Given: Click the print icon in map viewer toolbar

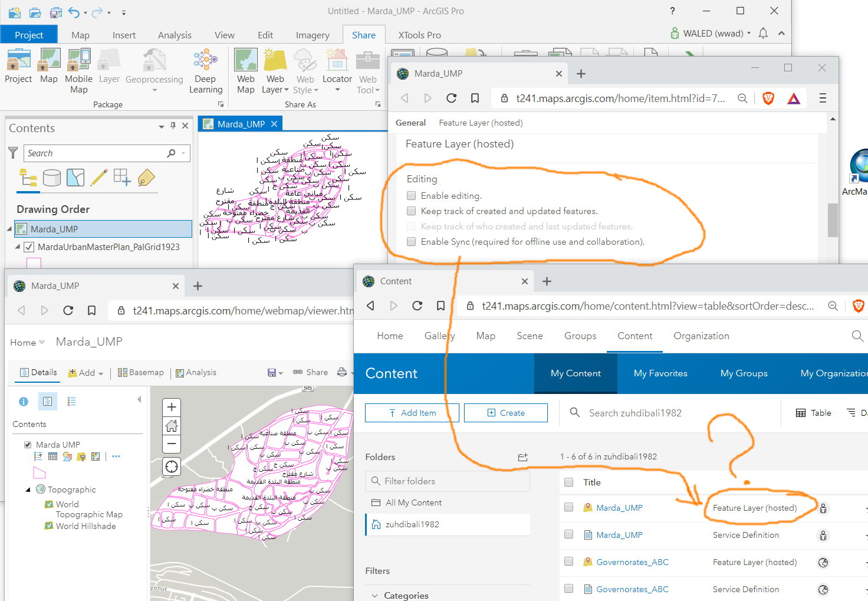Looking at the screenshot, I should tap(341, 372).
